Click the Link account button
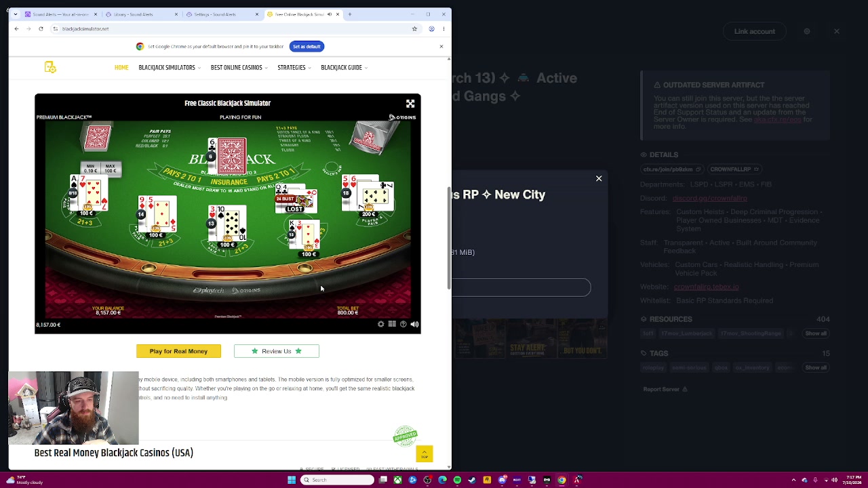Viewport: 868px width, 488px height. (x=754, y=31)
